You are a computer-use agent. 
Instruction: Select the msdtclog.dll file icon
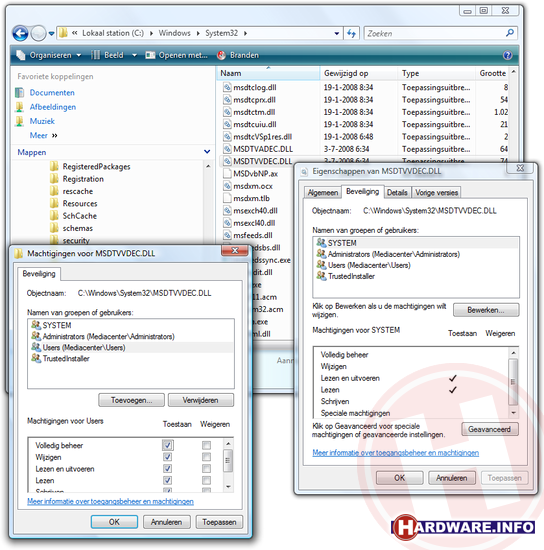click(x=227, y=87)
